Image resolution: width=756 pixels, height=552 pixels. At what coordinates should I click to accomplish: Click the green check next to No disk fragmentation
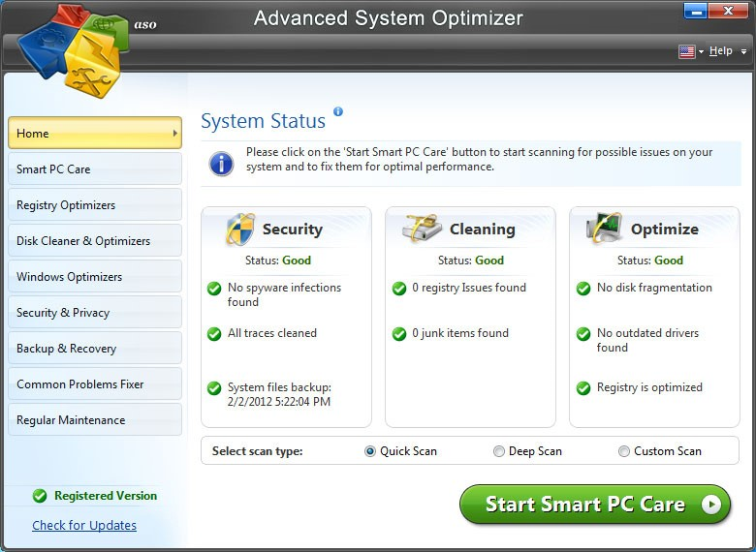coord(583,289)
